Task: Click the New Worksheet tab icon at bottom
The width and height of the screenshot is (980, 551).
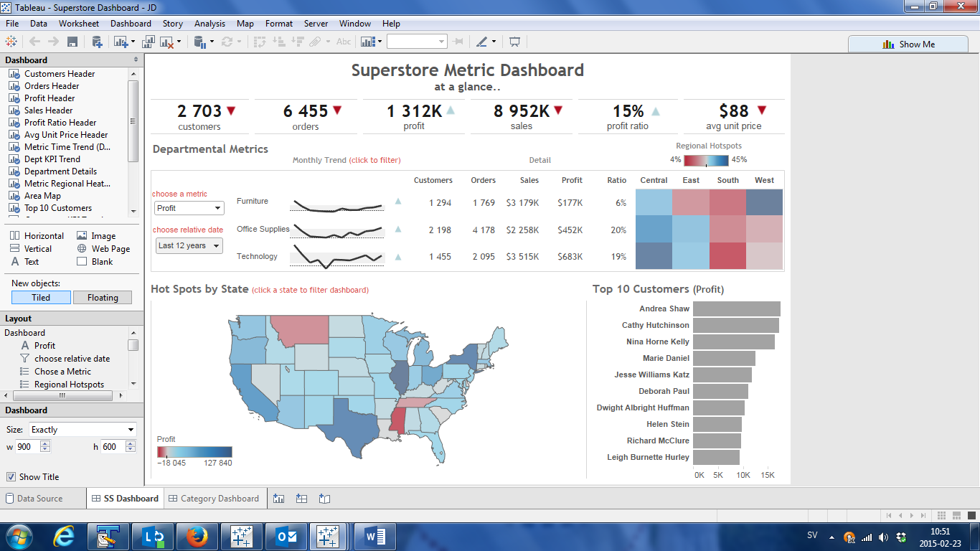Action: pyautogui.click(x=279, y=498)
